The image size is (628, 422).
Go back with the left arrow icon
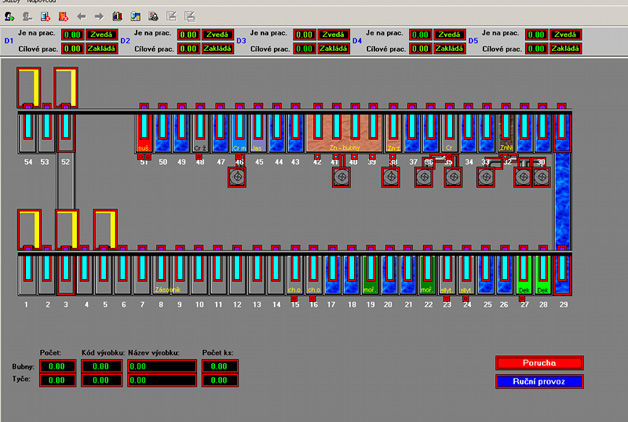click(81, 16)
